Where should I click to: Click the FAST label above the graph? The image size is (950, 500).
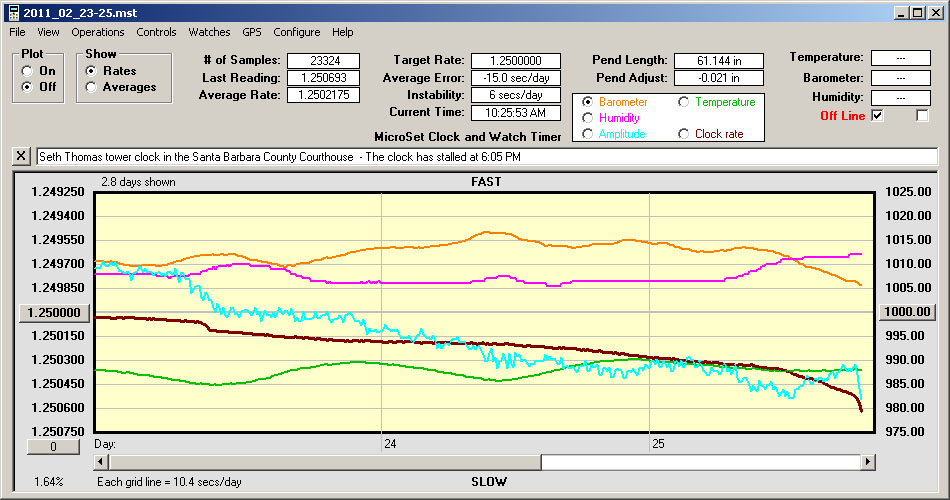(486, 181)
